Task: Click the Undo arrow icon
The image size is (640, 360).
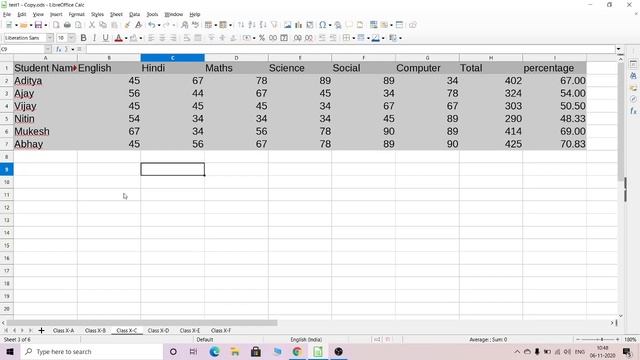Action: point(151,25)
